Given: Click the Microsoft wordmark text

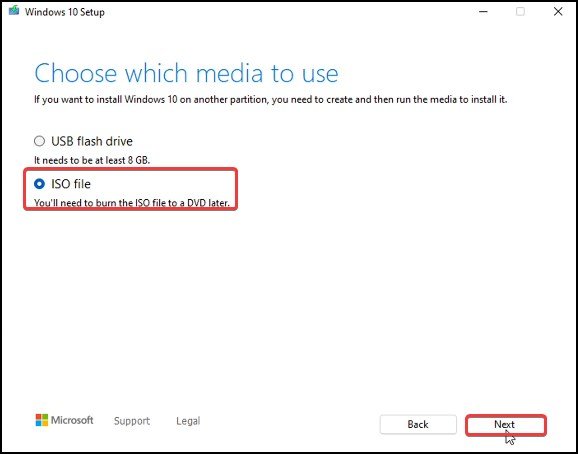Looking at the screenshot, I should 72,420.
